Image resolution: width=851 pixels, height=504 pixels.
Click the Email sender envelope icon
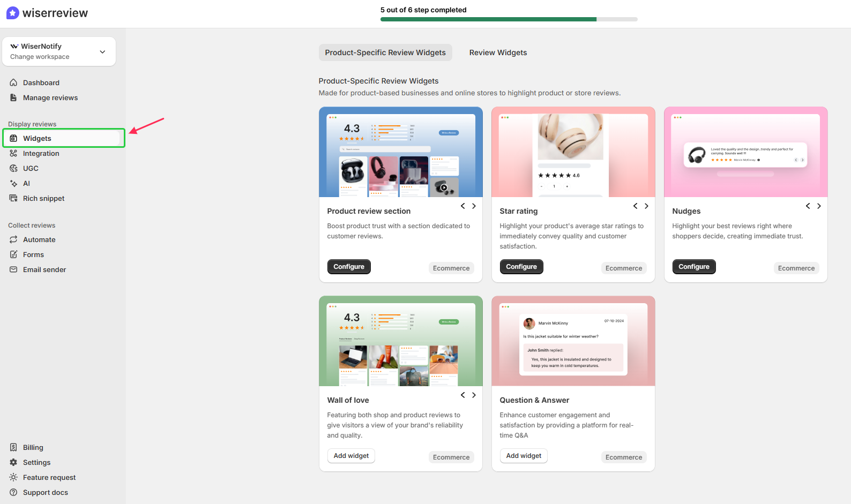[x=13, y=269]
